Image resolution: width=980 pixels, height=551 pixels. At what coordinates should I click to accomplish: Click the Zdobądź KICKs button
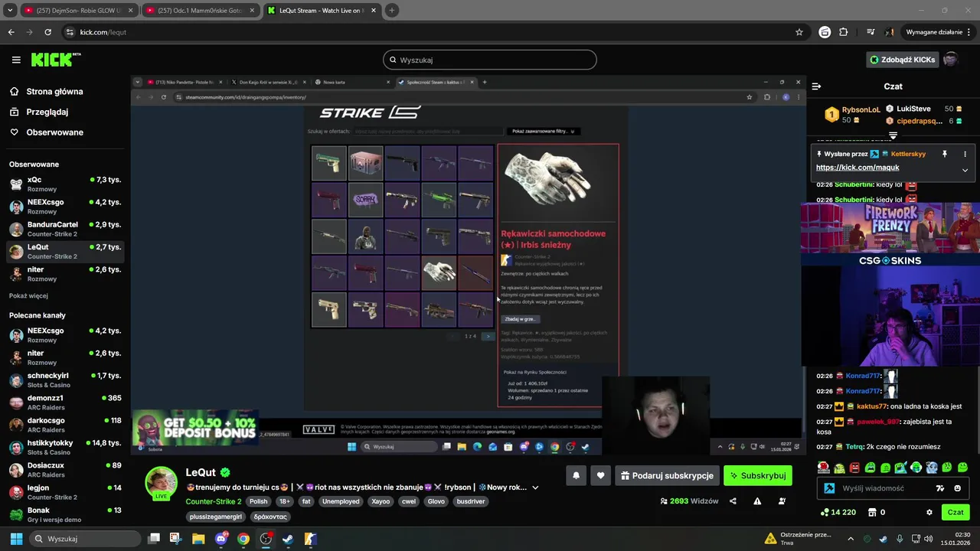pyautogui.click(x=902, y=60)
